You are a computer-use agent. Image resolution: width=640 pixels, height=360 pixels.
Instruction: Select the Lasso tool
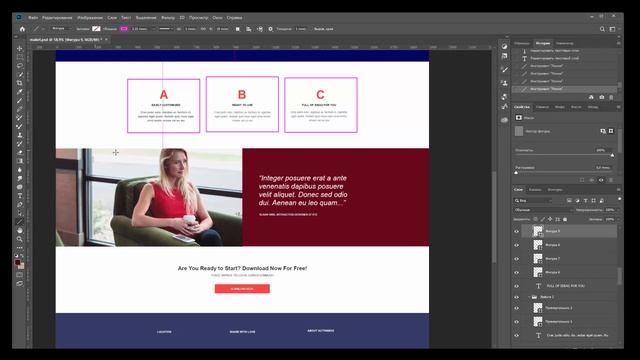tap(20, 66)
